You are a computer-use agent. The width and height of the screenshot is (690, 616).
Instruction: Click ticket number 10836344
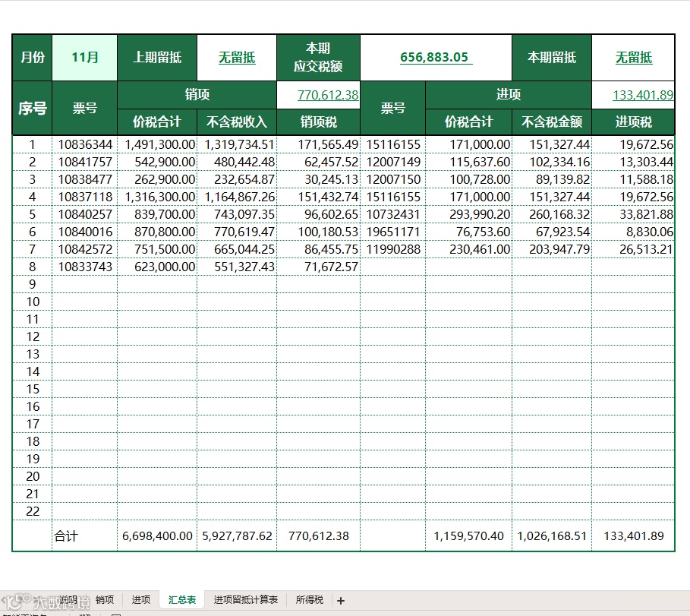85,144
